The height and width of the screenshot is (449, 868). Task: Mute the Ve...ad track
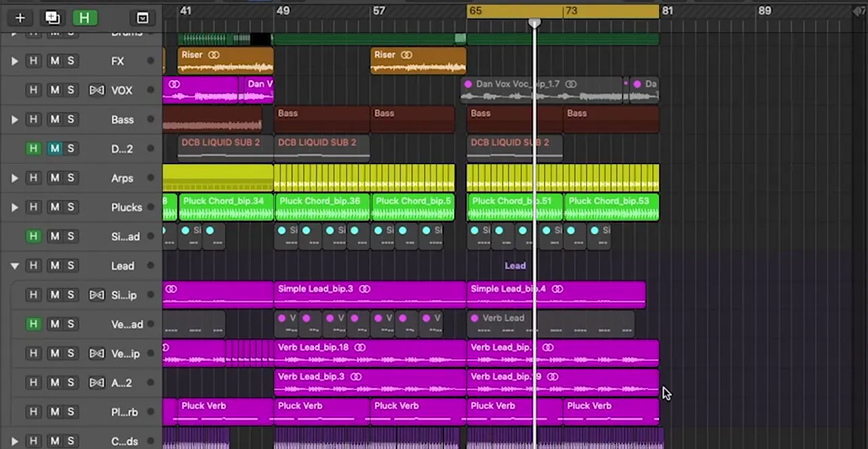point(54,324)
